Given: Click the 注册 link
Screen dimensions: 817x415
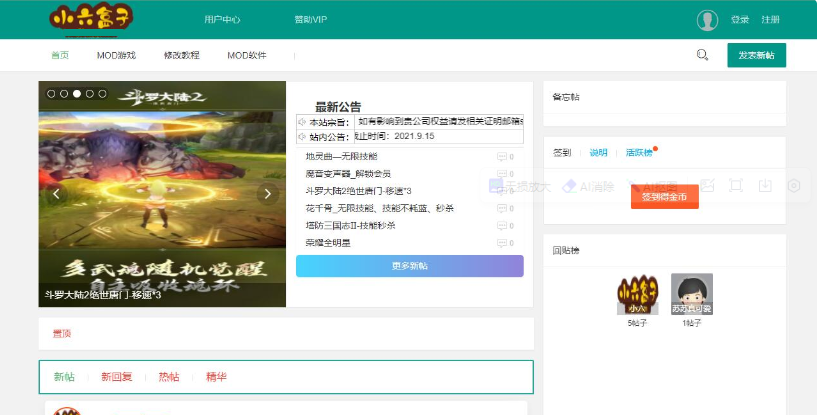Looking at the screenshot, I should (771, 19).
